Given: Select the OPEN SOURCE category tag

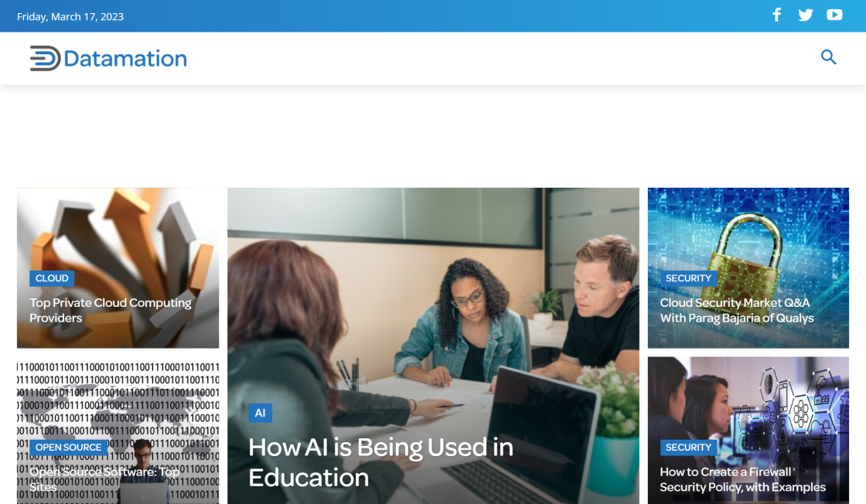Looking at the screenshot, I should (x=68, y=448).
